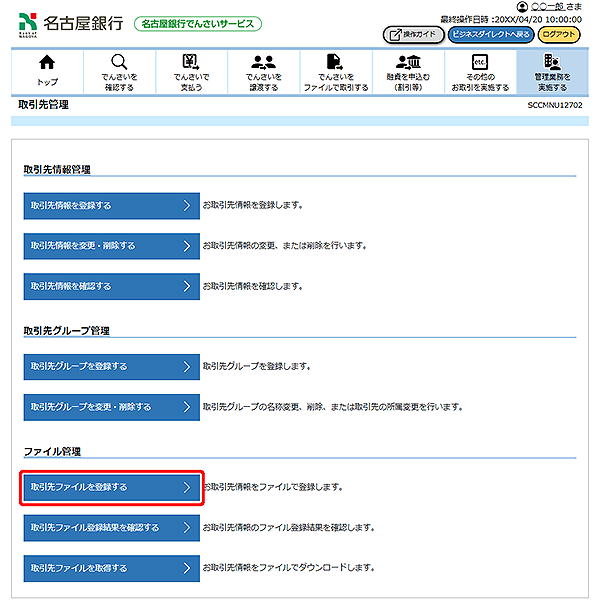Go to トップ home icon
The width and height of the screenshot is (600, 604).
pos(46,63)
